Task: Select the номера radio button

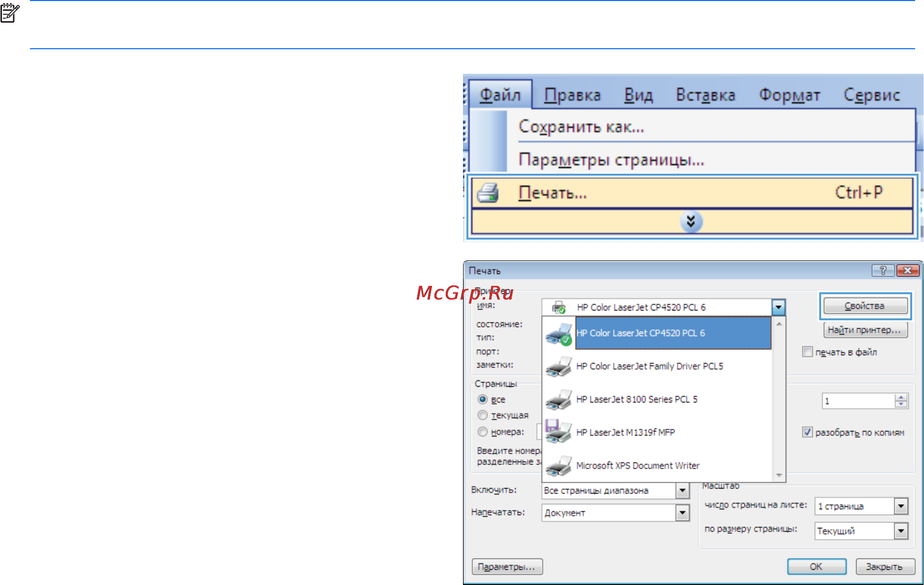Action: [483, 431]
